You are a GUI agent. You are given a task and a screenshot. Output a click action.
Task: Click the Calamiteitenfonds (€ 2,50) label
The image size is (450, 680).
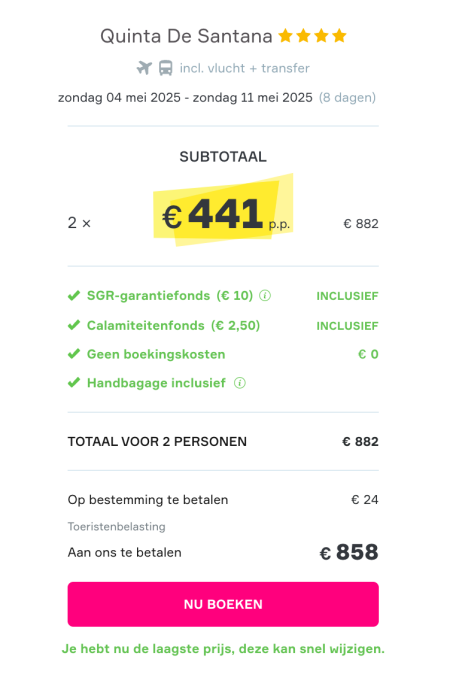click(x=173, y=325)
